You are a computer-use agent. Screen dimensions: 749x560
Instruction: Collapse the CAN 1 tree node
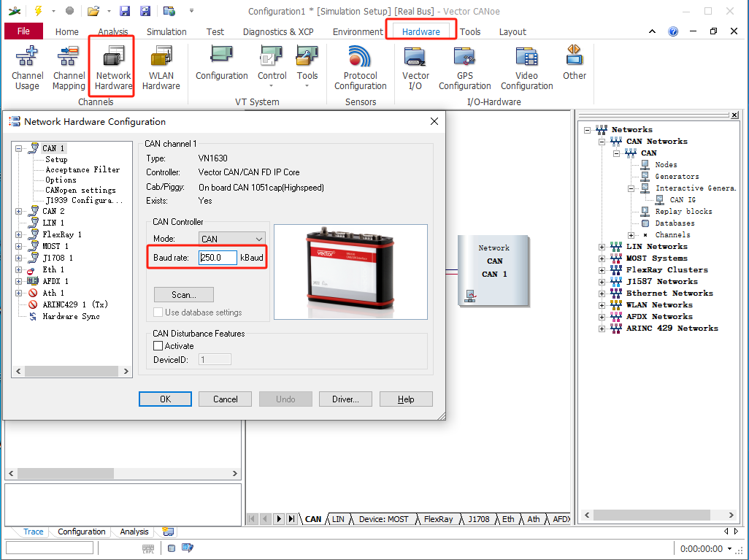point(19,149)
